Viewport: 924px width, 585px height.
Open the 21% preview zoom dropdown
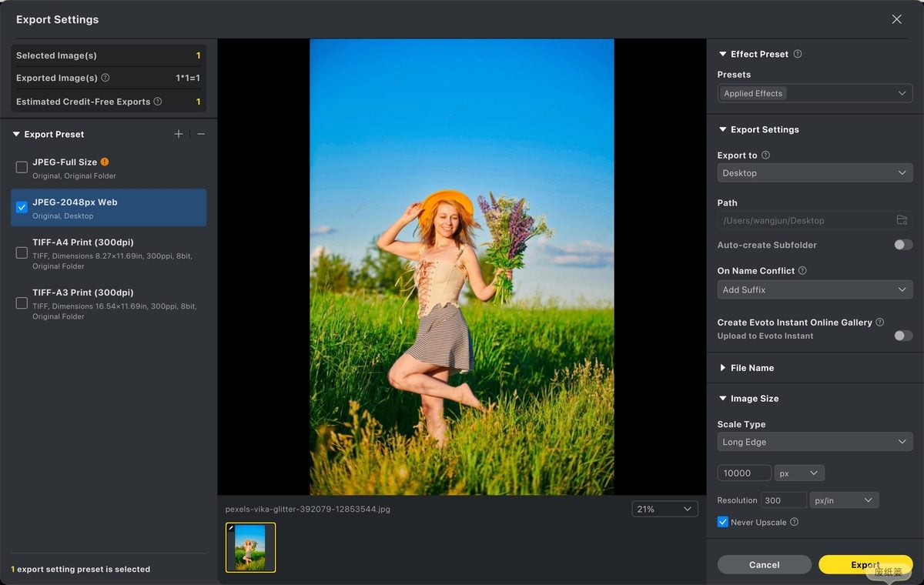[665, 509]
